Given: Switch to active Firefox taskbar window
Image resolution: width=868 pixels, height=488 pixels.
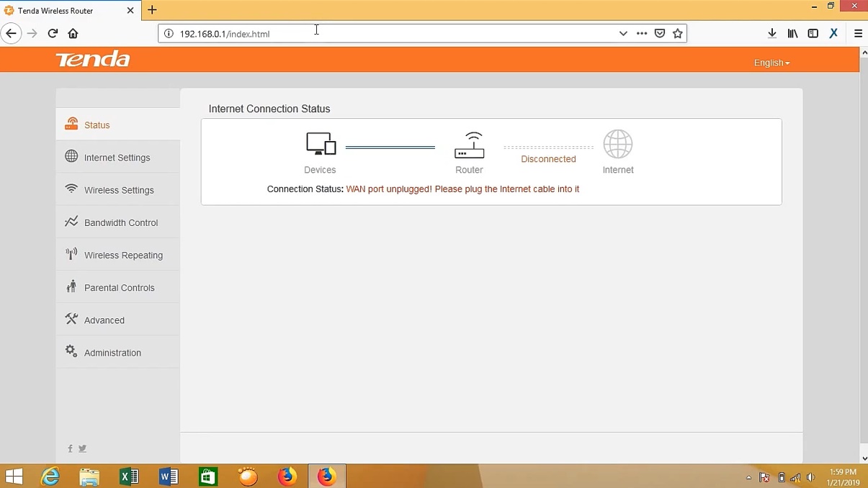Looking at the screenshot, I should pos(327,476).
